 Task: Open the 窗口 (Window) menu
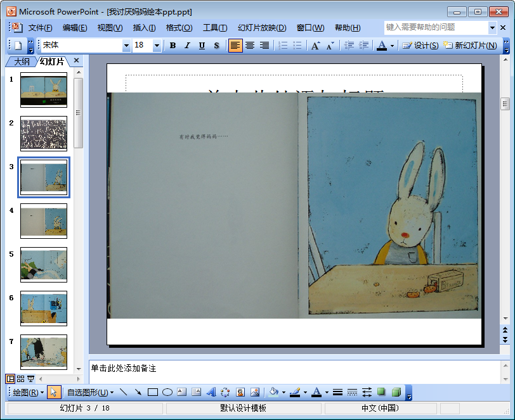pos(310,28)
